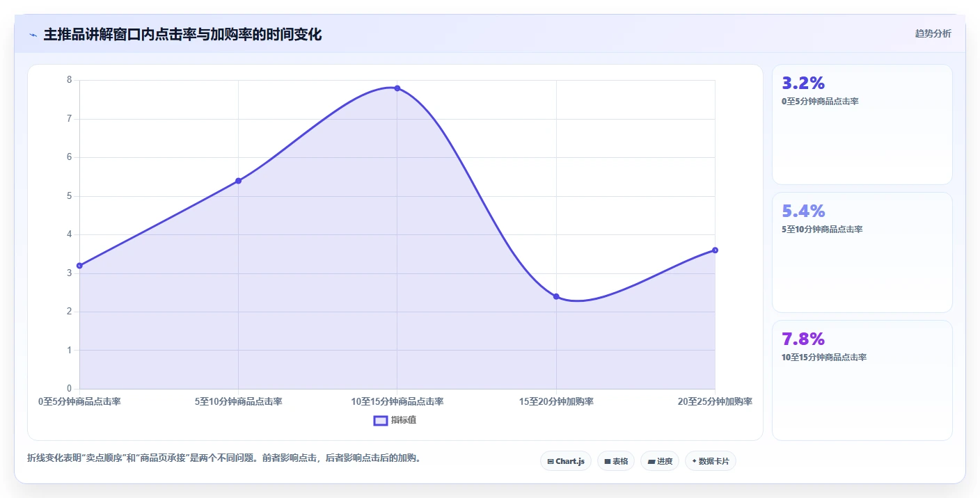Image resolution: width=980 pixels, height=498 pixels.
Task: Click the 数据卡片 tag button
Action: pyautogui.click(x=711, y=461)
